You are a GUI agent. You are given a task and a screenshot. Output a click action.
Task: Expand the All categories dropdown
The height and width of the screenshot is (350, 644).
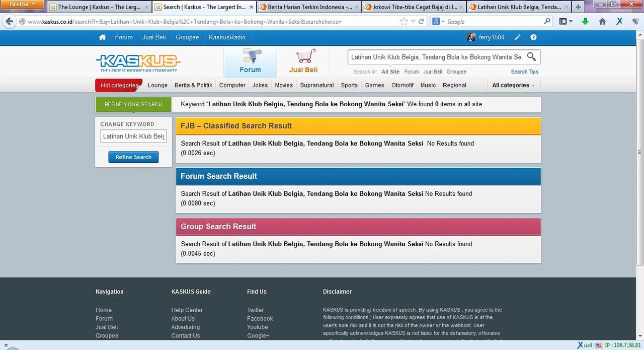[x=513, y=85]
